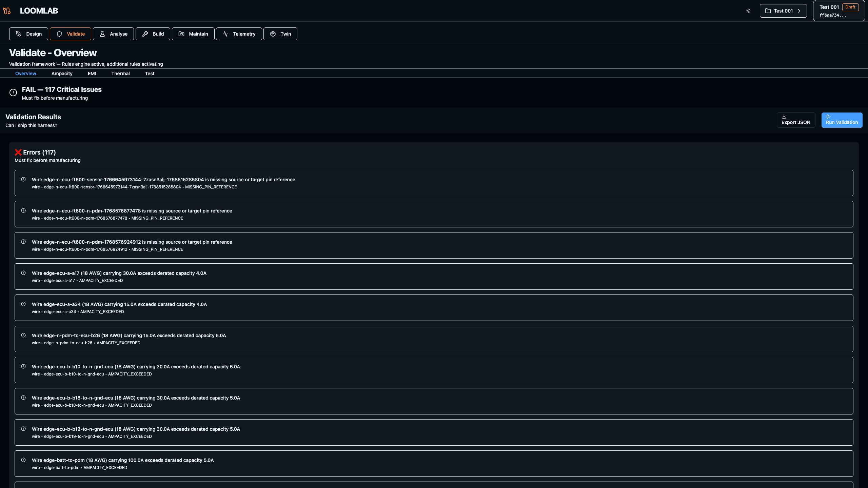
Task: Select the Design pen icon
Action: [18, 34]
